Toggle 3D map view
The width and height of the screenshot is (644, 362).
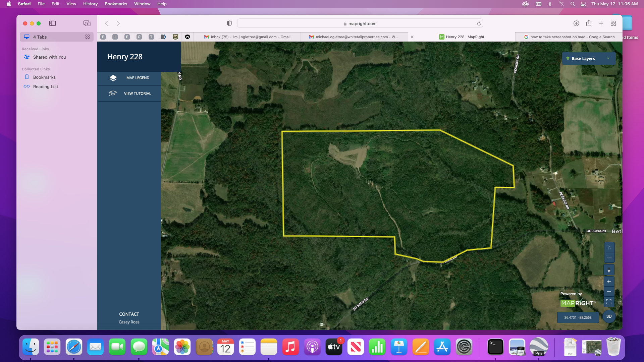tap(609, 316)
